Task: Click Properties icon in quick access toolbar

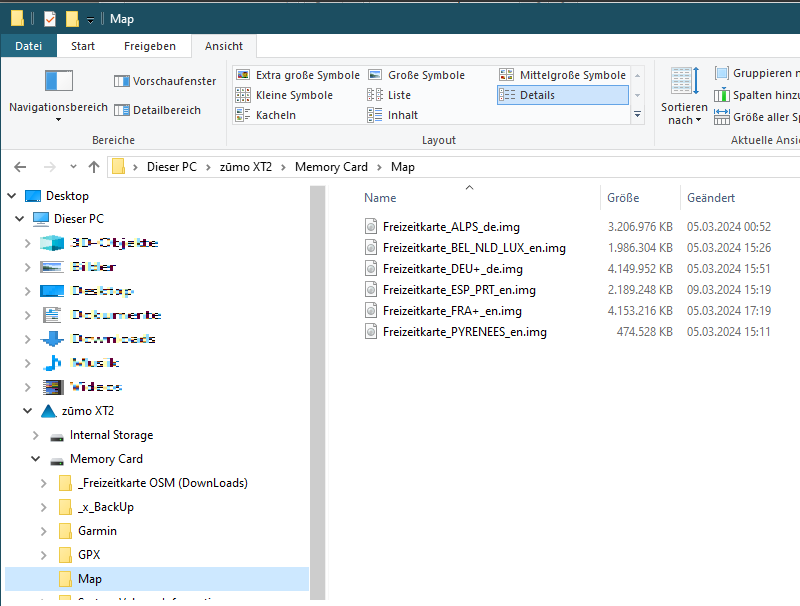Action: tap(49, 19)
